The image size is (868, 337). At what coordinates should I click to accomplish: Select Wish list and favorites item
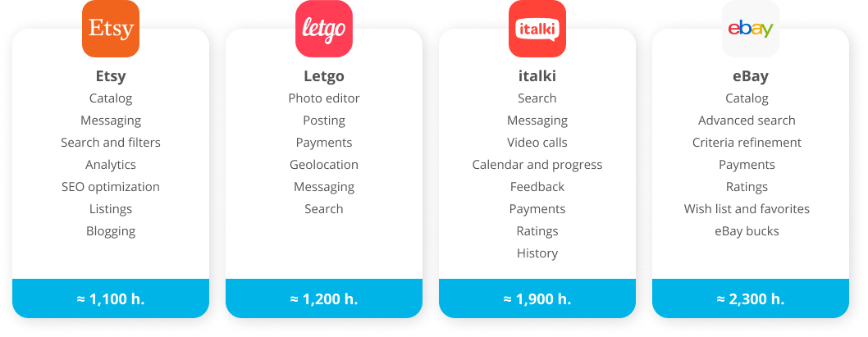747,209
